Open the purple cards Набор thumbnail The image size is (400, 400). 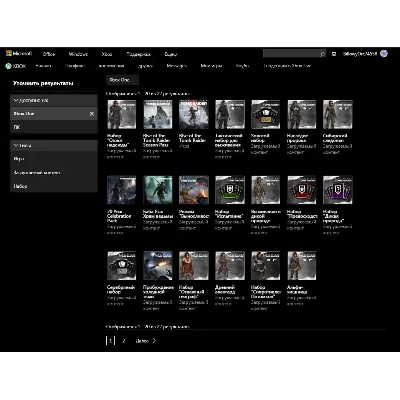(x=338, y=190)
